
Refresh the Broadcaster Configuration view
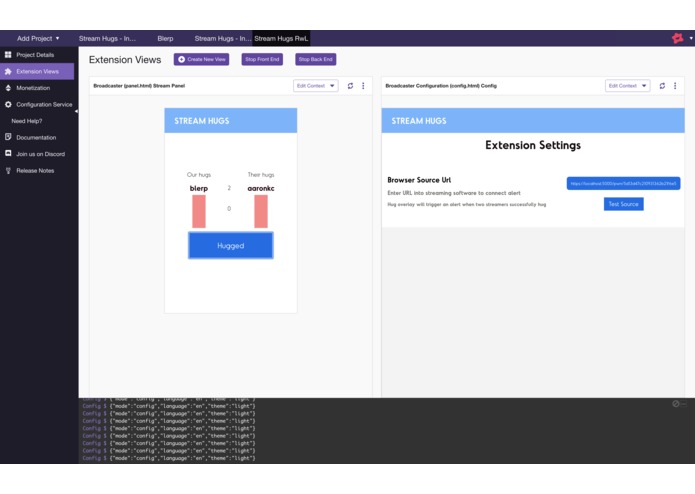662,86
